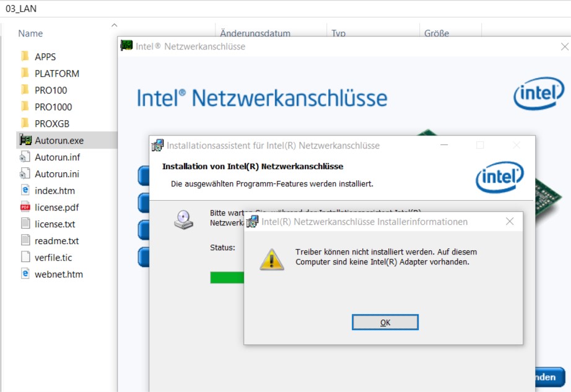Select the index.htm file icon

(x=25, y=190)
